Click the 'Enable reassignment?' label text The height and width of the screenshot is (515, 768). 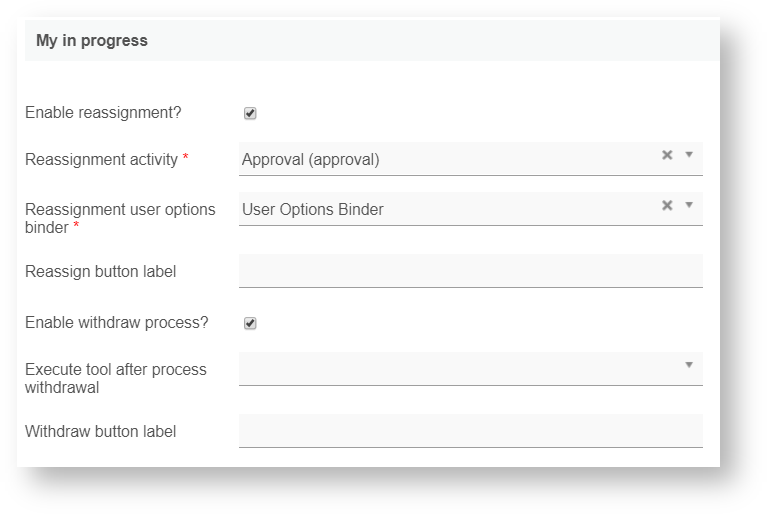[103, 113]
